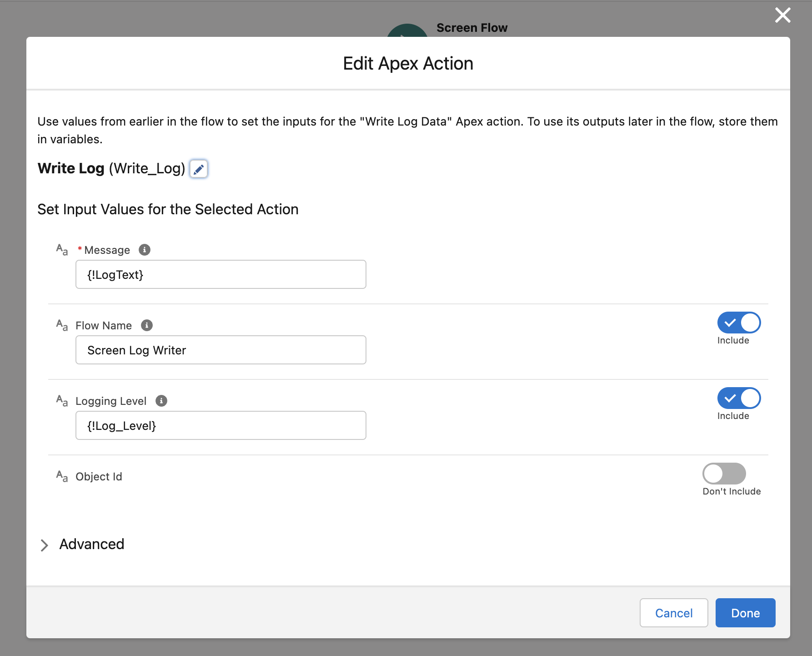Disable the Logging Level Include switch
The height and width of the screenshot is (656, 812).
point(739,398)
